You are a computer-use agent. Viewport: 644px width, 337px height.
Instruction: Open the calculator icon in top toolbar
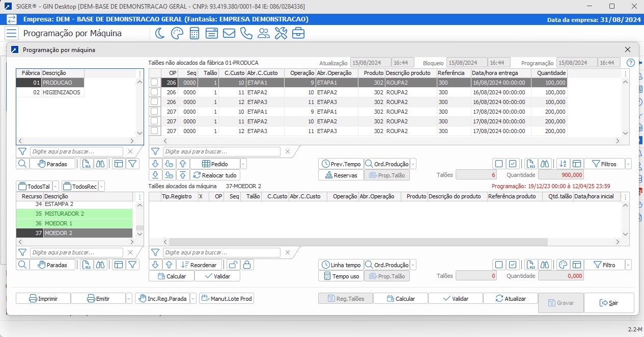pos(194,34)
